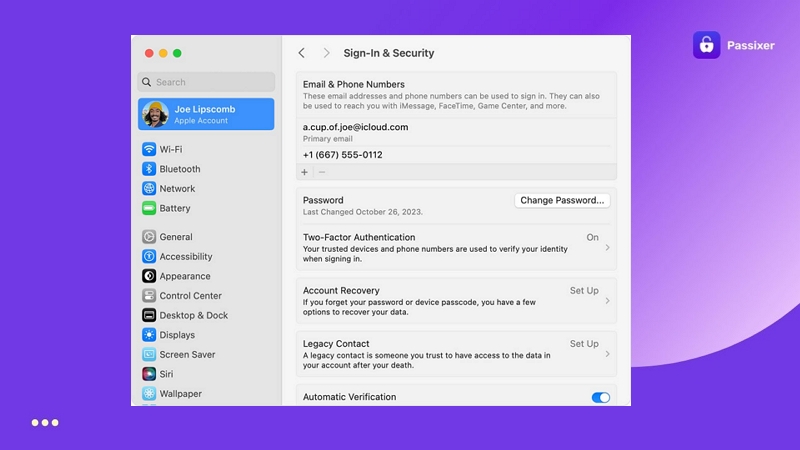
Task: Click the Appearance icon
Action: [x=149, y=276]
